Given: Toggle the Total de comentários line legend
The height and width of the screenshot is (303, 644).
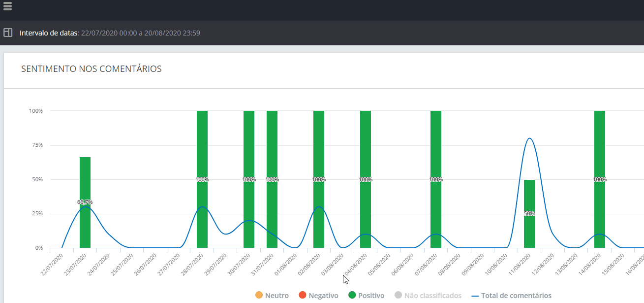Looking at the screenshot, I should (x=511, y=296).
